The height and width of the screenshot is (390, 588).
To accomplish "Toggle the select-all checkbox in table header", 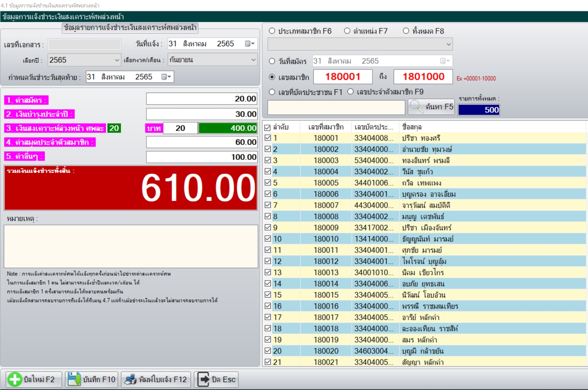I will tap(267, 127).
